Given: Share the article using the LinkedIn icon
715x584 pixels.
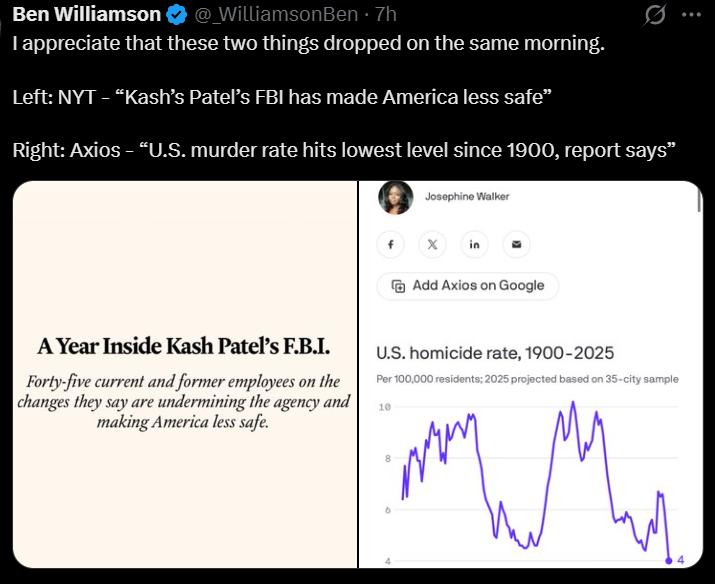Looking at the screenshot, I should [x=474, y=244].
